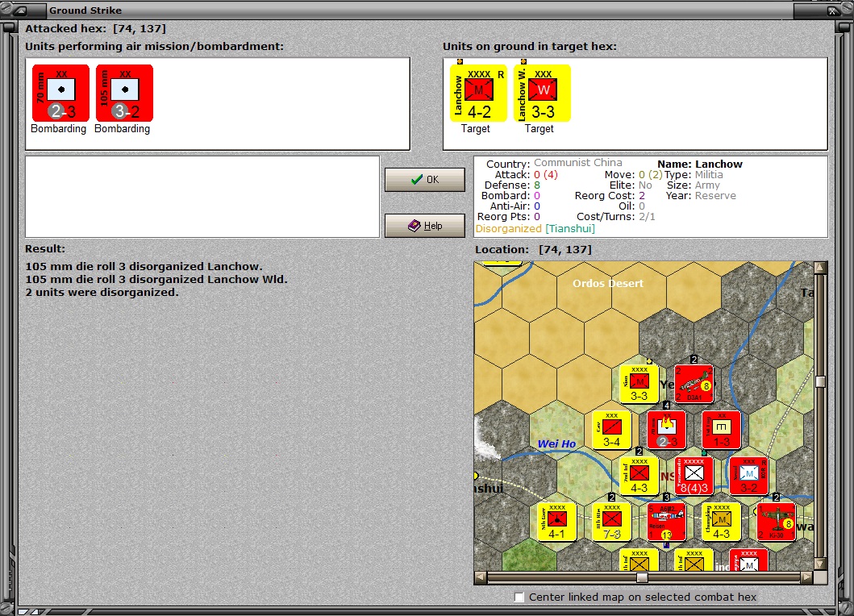Click the book icon on the Help button

pos(415,226)
